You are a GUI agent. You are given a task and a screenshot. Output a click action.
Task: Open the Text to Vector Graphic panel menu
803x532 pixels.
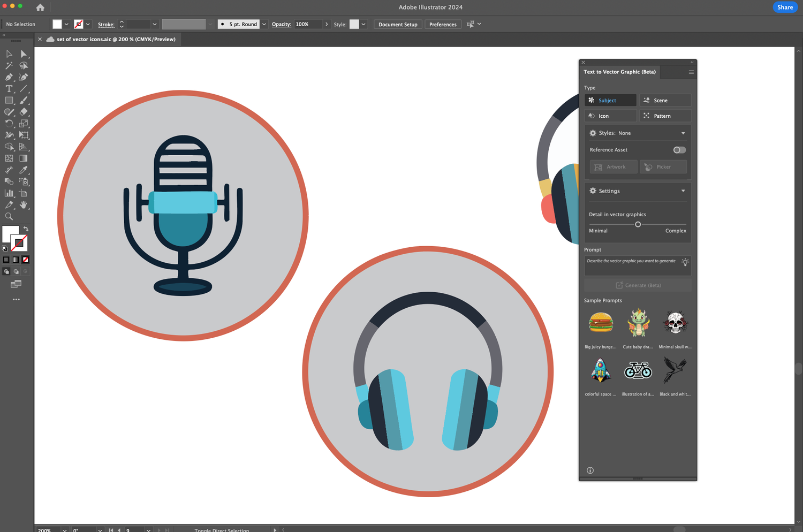691,72
